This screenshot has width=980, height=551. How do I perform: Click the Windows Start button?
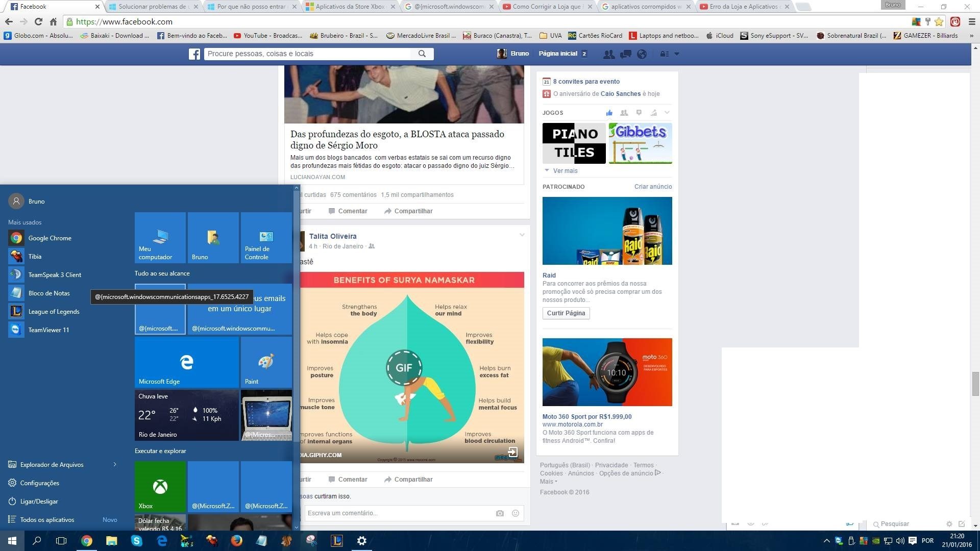pos(12,541)
